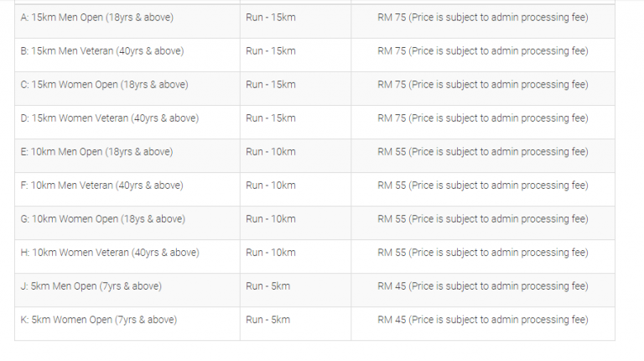The height and width of the screenshot is (361, 644).
Task: Click Run - 15km in Men Open row
Action: [271, 18]
